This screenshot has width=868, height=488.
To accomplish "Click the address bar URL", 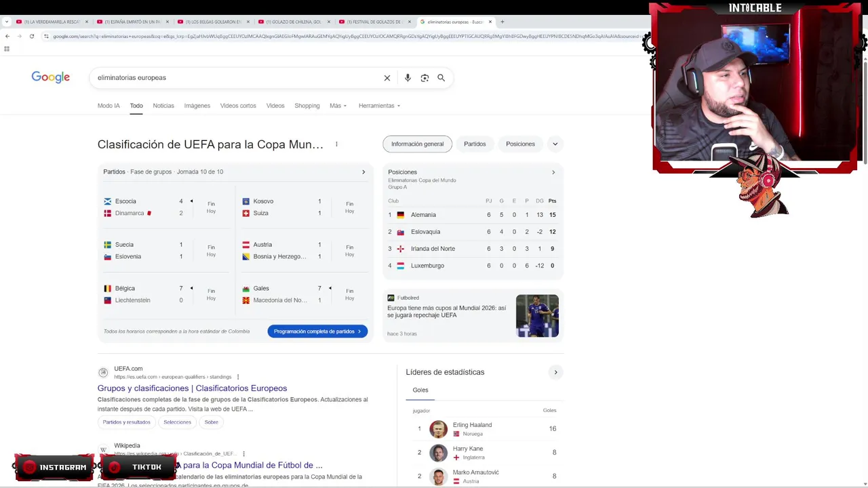I will (346, 36).
